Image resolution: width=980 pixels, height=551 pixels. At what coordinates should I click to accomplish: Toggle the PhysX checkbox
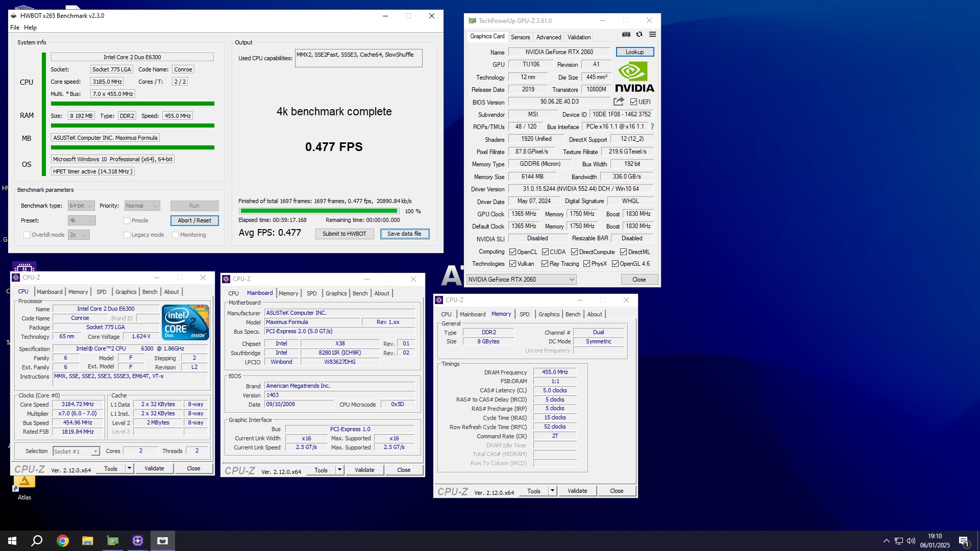point(586,264)
